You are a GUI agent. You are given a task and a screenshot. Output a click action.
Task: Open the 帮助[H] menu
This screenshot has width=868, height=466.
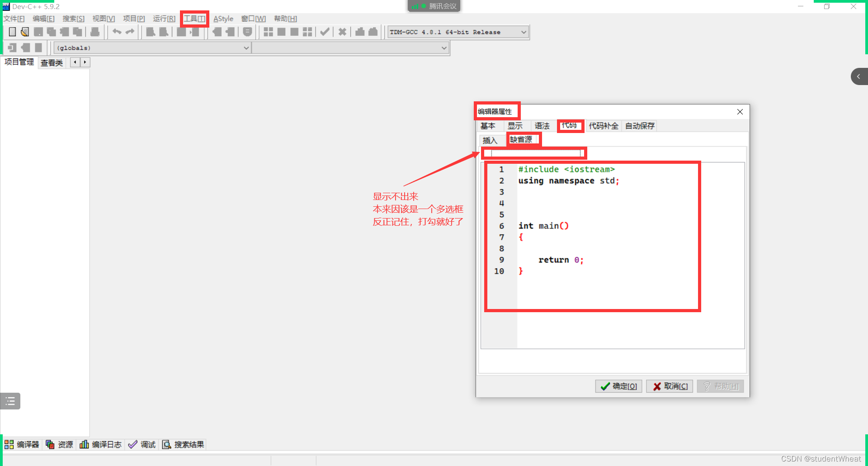click(285, 19)
